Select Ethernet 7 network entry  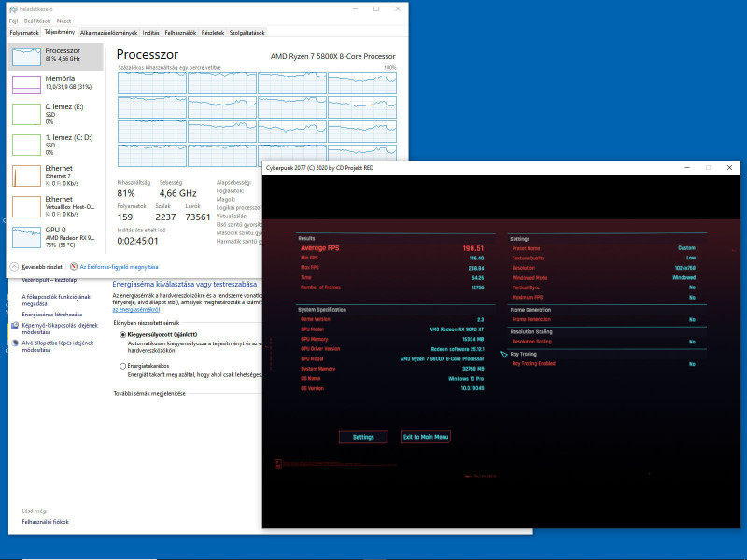(x=55, y=175)
